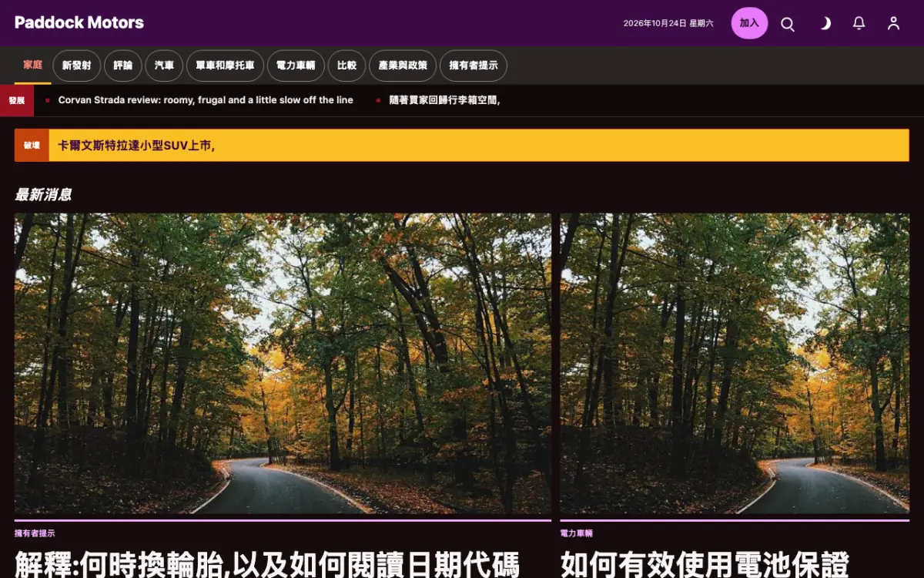Open battery warranty article forest thumbnail
This screenshot has height=578, width=924.
[x=735, y=364]
